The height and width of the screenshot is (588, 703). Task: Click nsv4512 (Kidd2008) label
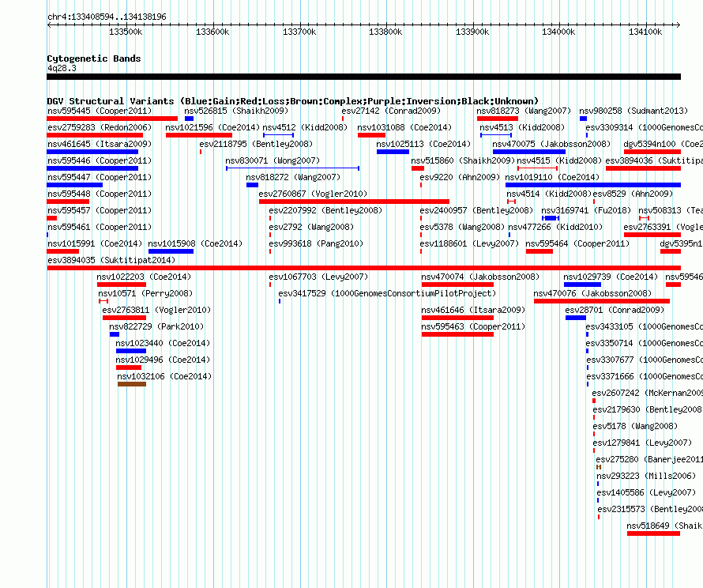pyautogui.click(x=305, y=127)
